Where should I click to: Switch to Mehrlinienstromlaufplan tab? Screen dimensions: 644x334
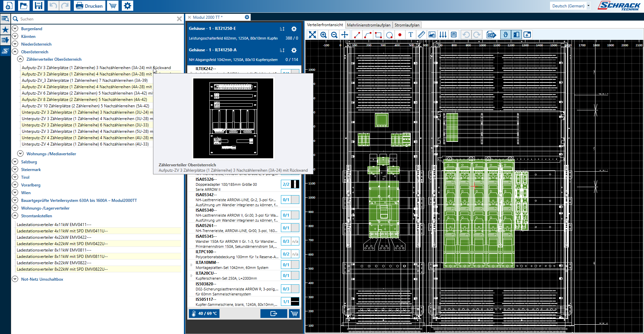[369, 25]
